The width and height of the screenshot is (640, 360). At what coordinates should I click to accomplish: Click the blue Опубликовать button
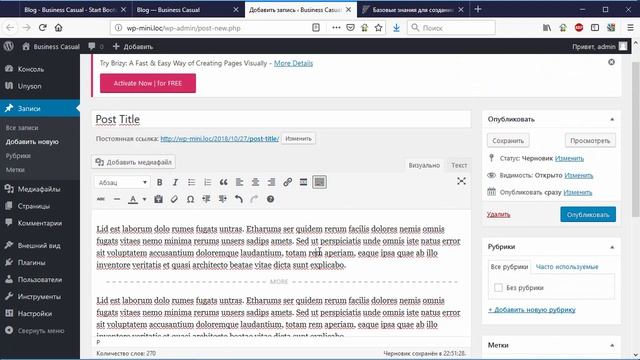click(x=588, y=214)
